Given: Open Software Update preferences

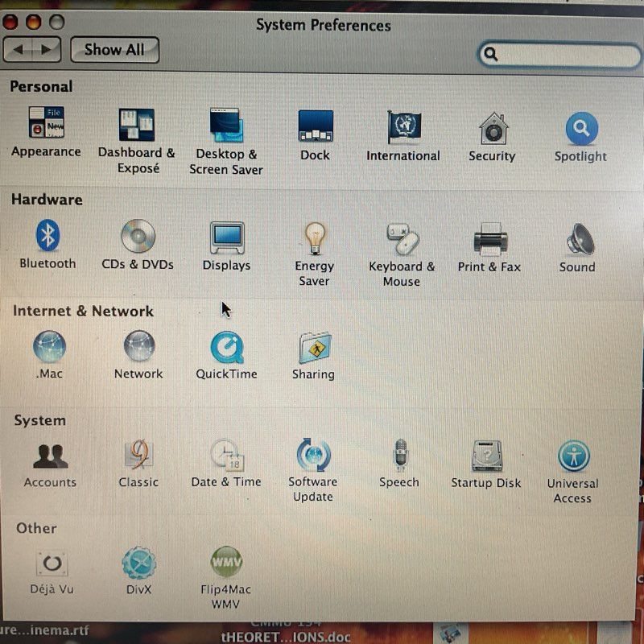Looking at the screenshot, I should click(x=313, y=455).
